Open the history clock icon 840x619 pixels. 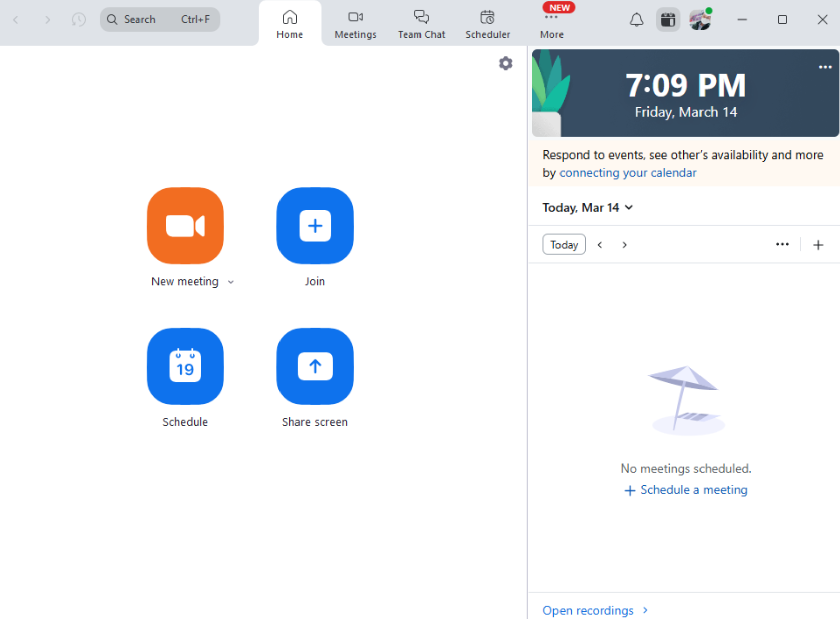pyautogui.click(x=79, y=20)
